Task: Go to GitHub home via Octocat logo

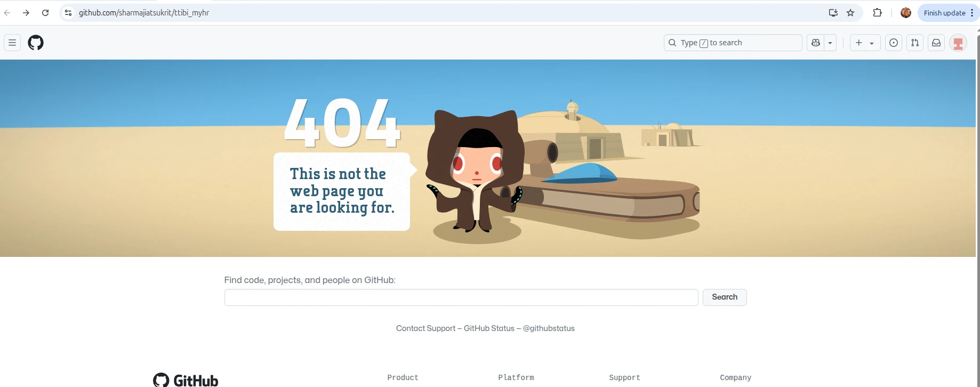Action: click(36, 43)
